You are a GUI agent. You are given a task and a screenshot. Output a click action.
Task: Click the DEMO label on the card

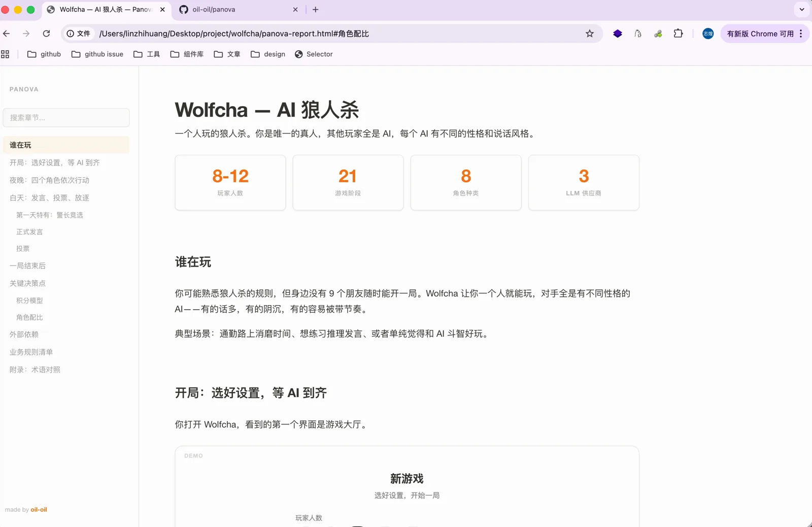pyautogui.click(x=193, y=456)
